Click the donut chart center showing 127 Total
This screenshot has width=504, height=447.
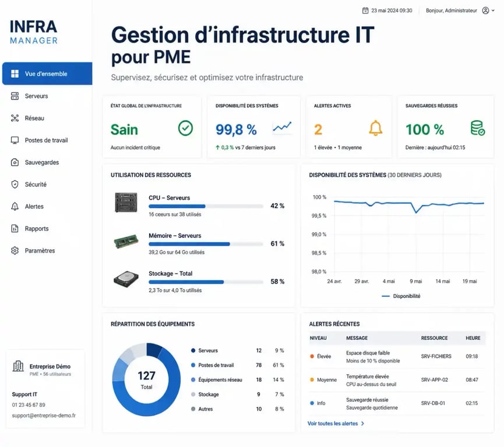click(147, 379)
